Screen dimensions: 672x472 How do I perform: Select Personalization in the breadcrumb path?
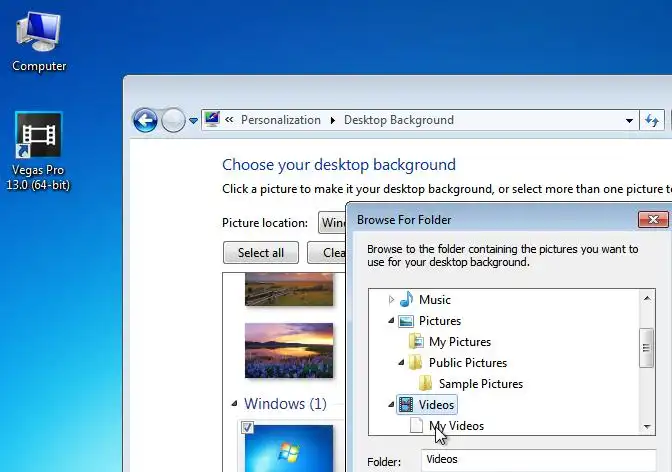coord(281,120)
